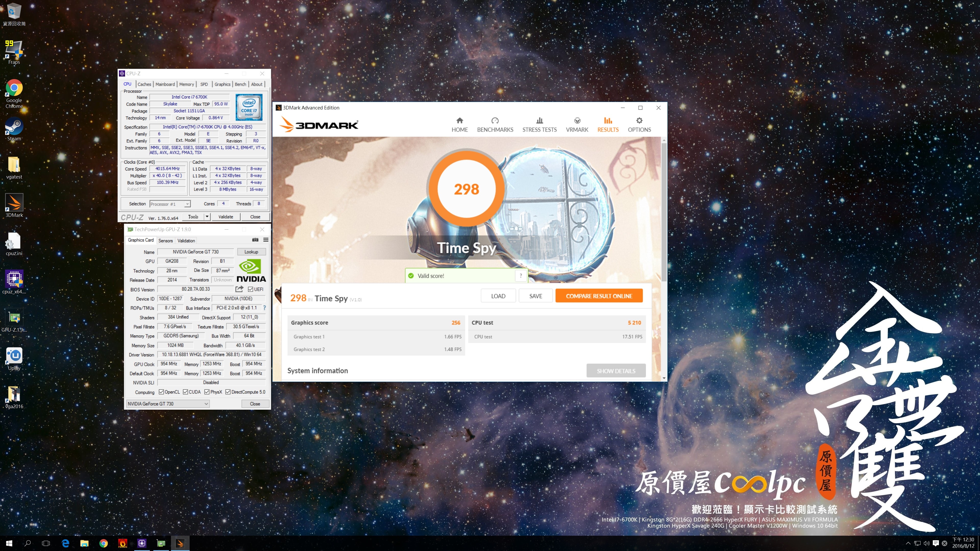This screenshot has width=980, height=551.
Task: Toggle the PhysX checkbox in GPU-Z
Action: (x=207, y=392)
